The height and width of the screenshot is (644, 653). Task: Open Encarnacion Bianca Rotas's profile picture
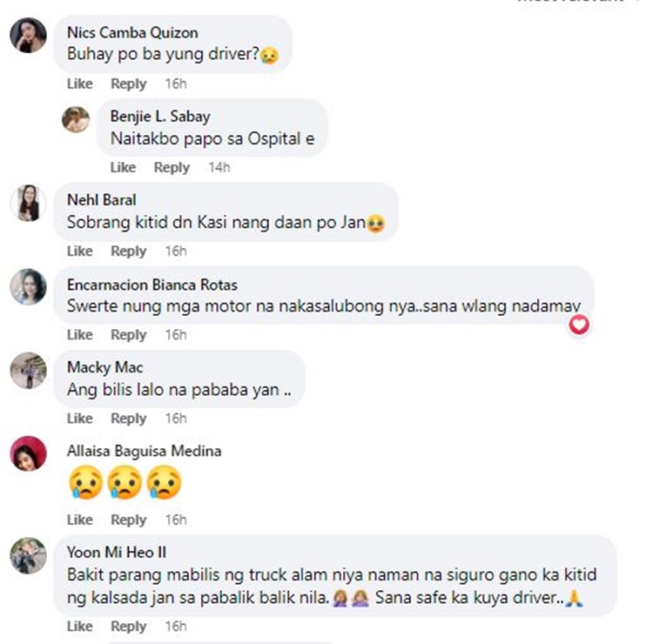pyautogui.click(x=29, y=287)
